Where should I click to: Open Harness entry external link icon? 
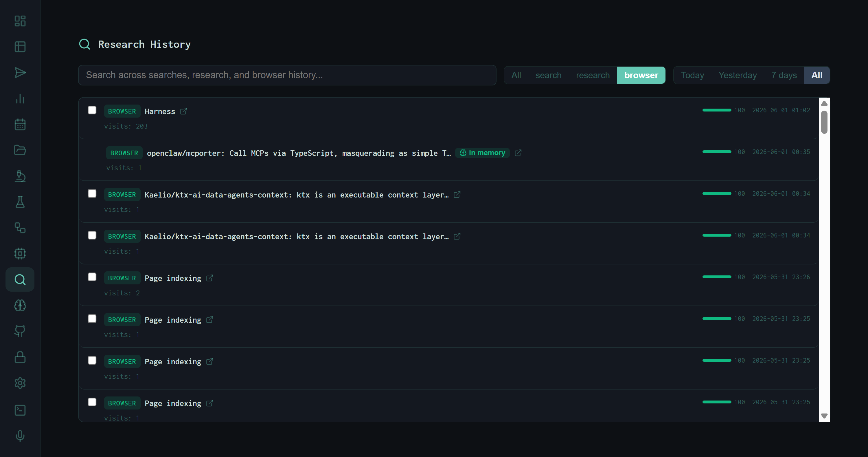pos(183,111)
